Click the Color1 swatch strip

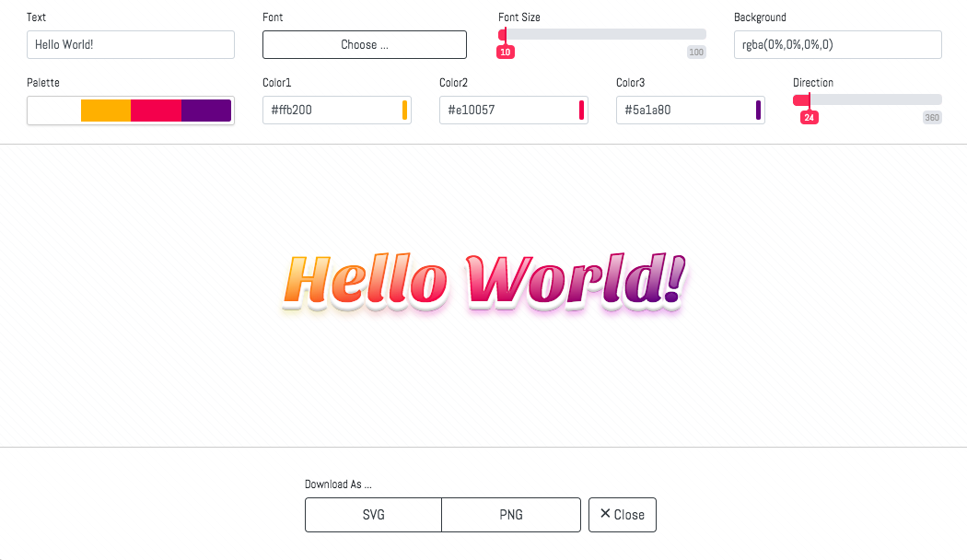coord(406,110)
